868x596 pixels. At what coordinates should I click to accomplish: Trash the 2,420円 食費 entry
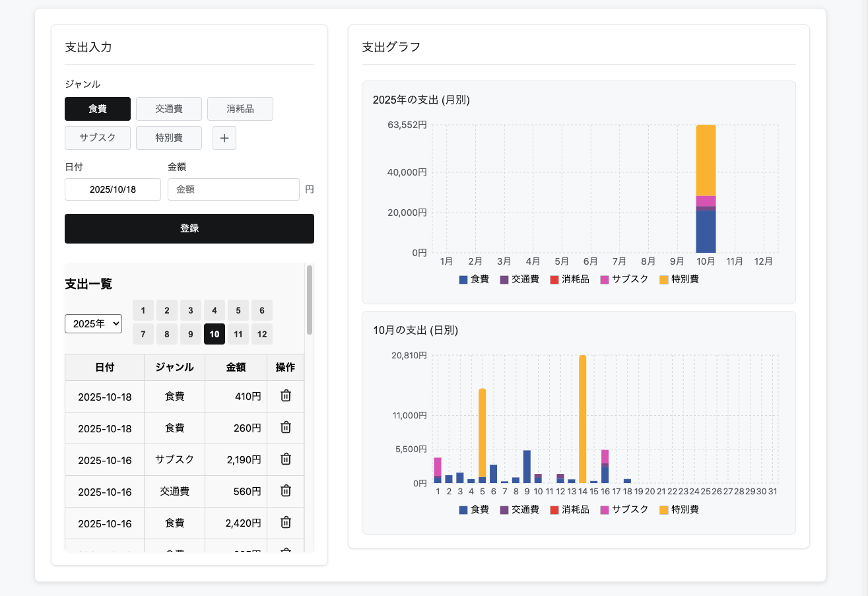point(286,523)
